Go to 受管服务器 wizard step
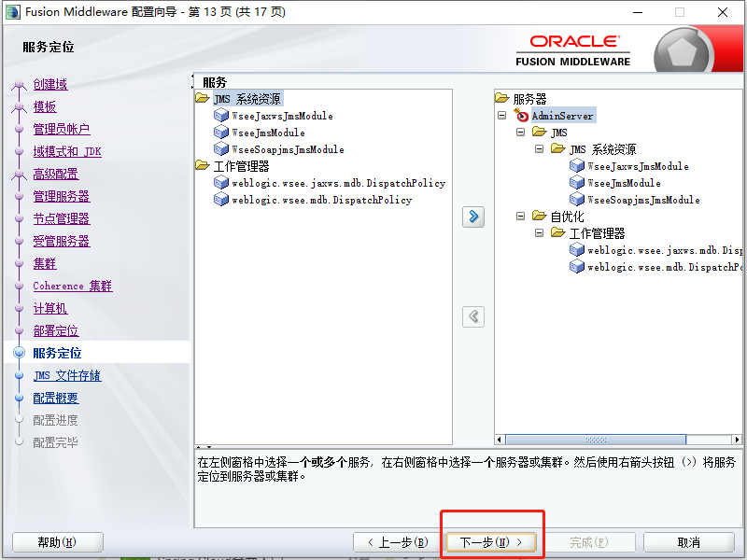This screenshot has width=747, height=560. [62, 241]
